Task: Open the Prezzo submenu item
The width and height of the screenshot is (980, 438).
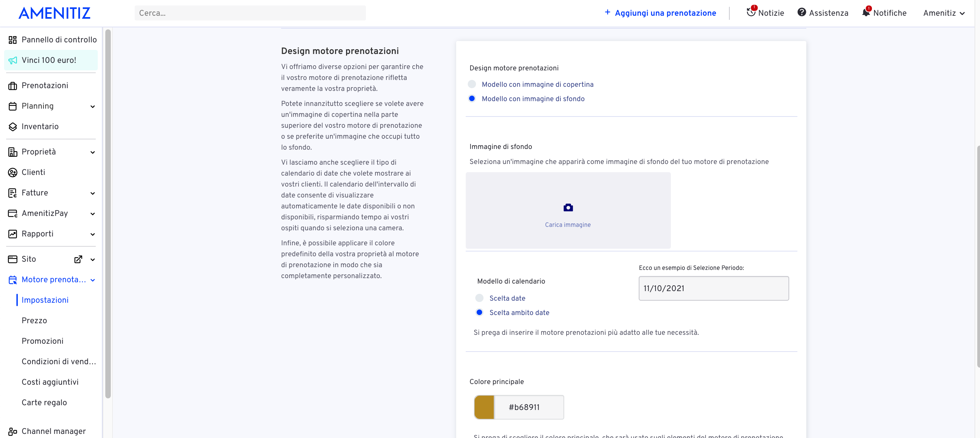Action: pos(34,320)
